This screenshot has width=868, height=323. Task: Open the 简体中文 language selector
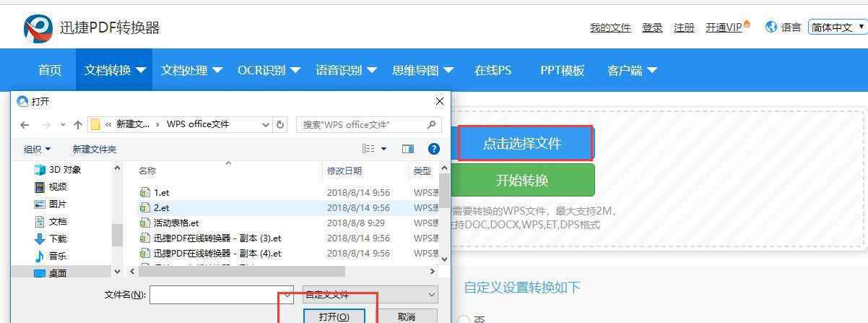click(x=838, y=27)
